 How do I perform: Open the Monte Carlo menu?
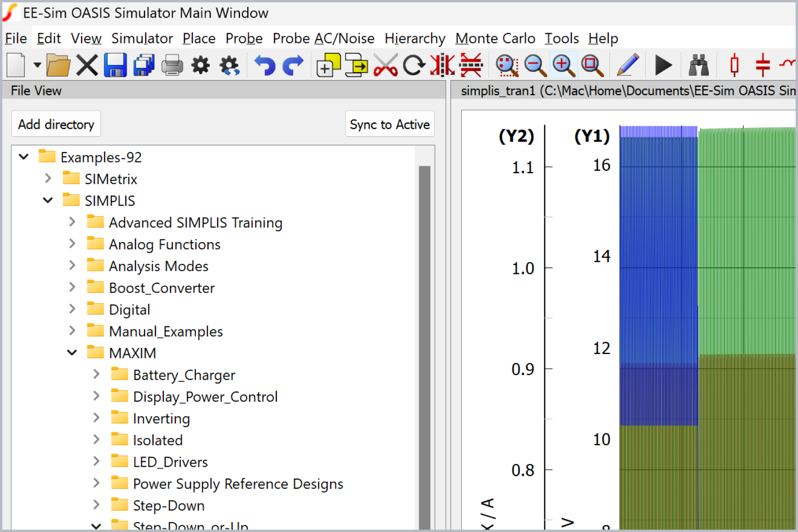tap(495, 38)
